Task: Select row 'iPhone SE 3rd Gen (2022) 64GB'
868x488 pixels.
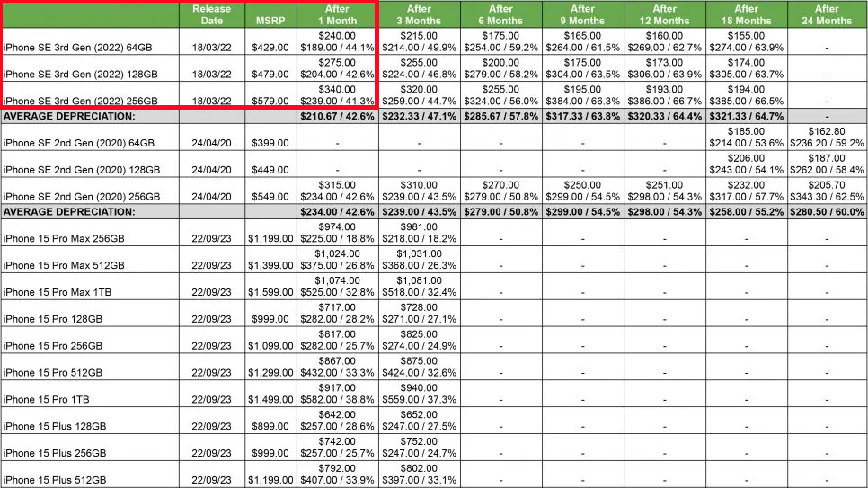Action: pos(434,41)
